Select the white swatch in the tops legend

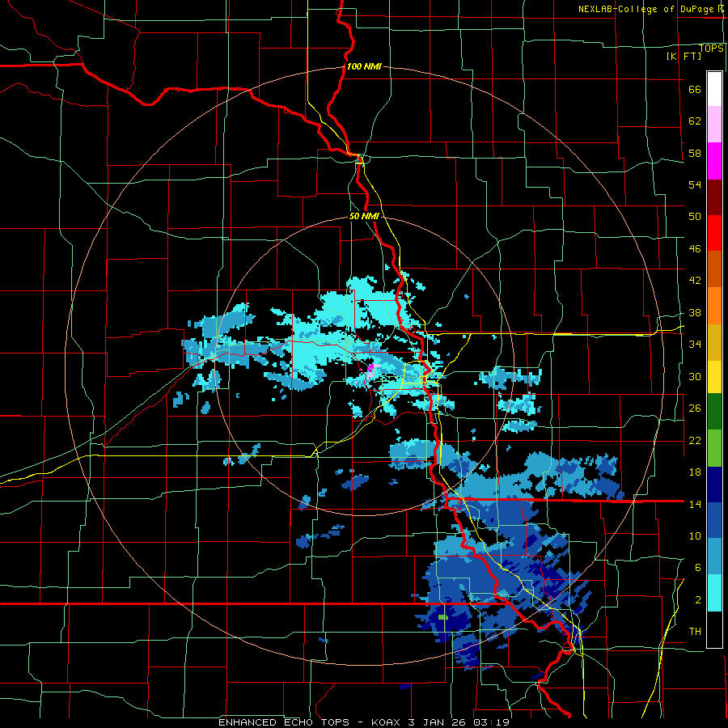(x=714, y=89)
